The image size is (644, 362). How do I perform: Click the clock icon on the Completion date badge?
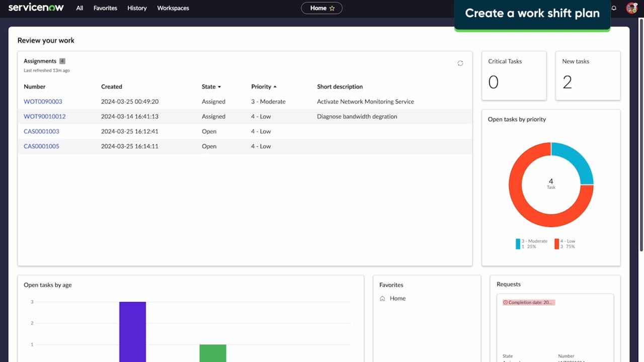point(507,302)
